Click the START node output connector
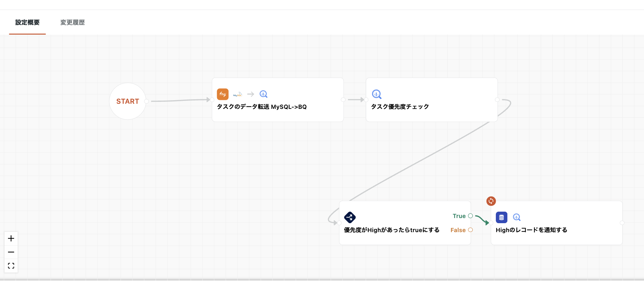Viewport: 644px width, 292px height. (147, 101)
